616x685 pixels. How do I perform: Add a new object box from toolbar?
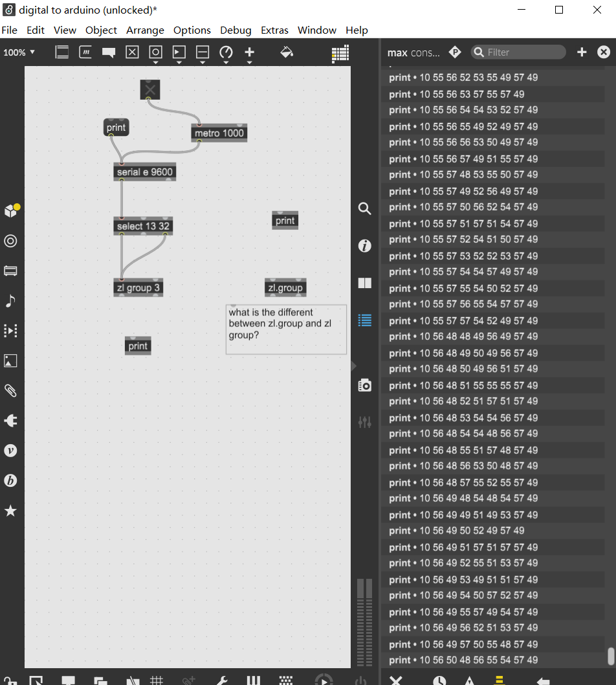[62, 52]
